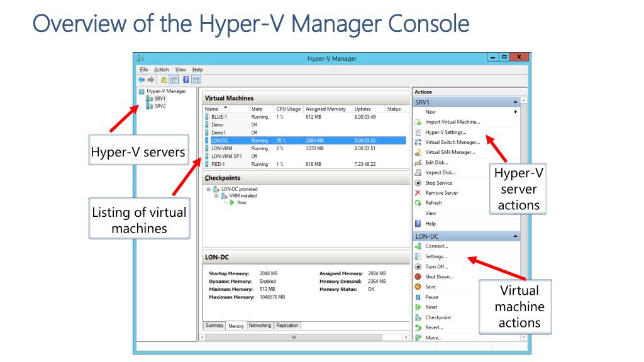Click the blue Help toolbar icon
Screen dimensions: 644x362
pos(186,80)
